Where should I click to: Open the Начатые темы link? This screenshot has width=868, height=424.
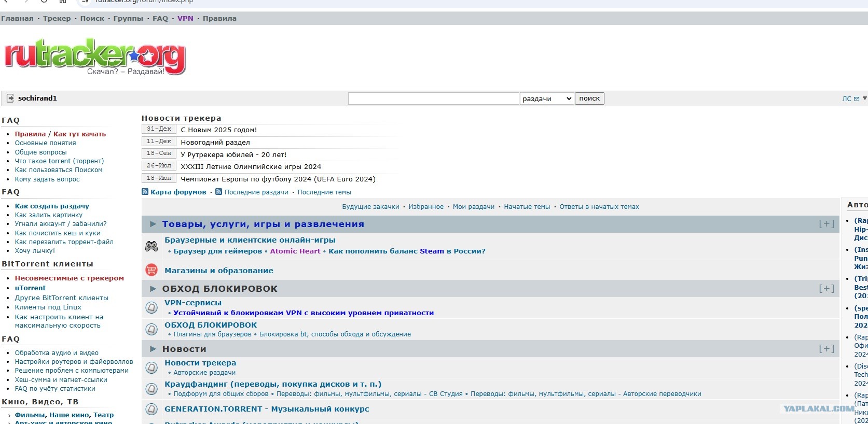(527, 206)
